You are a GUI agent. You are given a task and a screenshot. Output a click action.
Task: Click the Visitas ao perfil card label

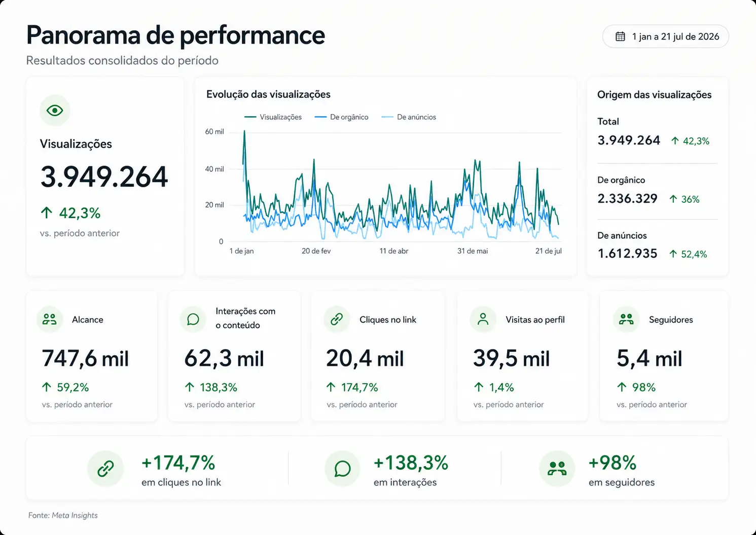(535, 319)
